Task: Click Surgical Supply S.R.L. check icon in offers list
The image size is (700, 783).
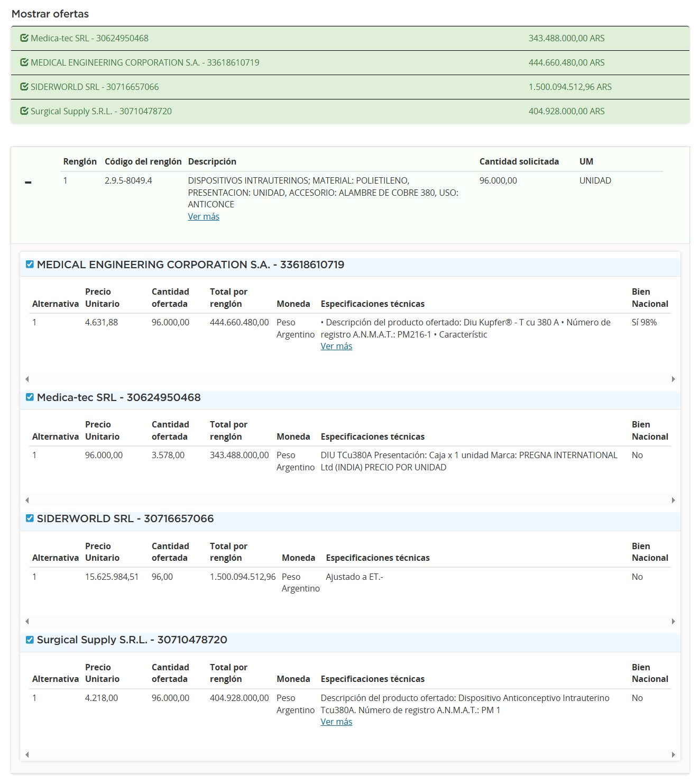Action: point(24,111)
